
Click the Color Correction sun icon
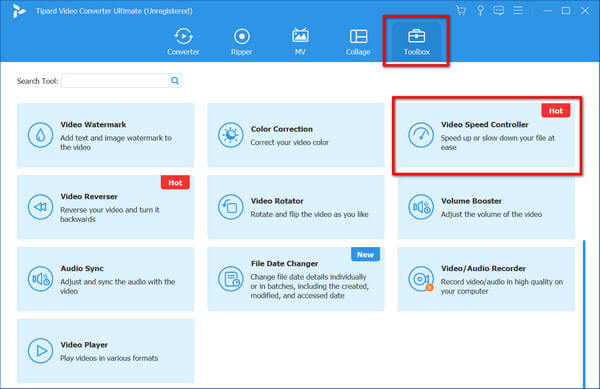point(230,135)
